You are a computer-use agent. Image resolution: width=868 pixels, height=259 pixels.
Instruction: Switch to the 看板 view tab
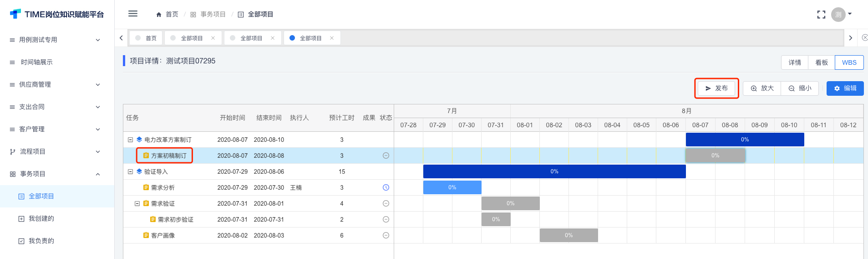pos(821,62)
